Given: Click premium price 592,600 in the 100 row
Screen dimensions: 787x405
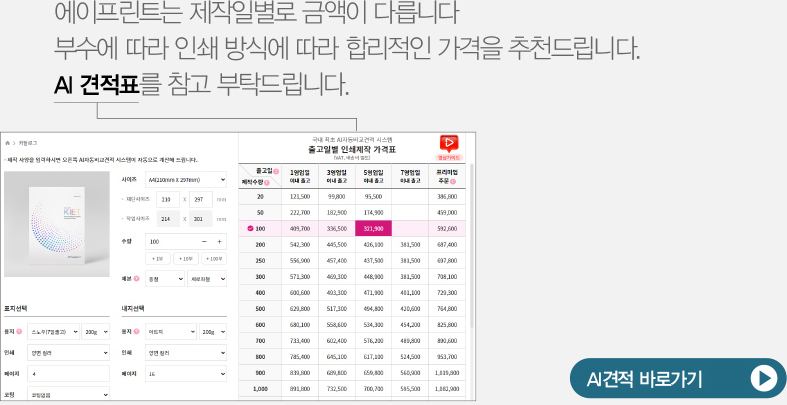Looking at the screenshot, I should click(x=447, y=228).
